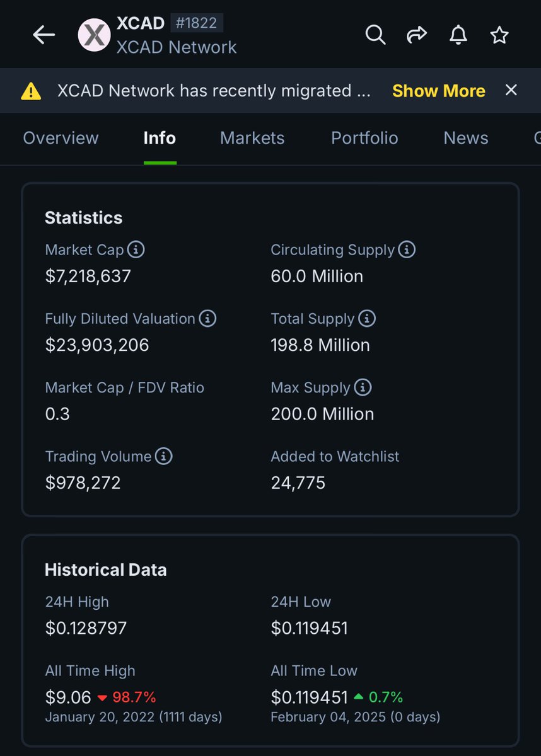Image resolution: width=541 pixels, height=756 pixels.
Task: Switch to the Markets tab
Action: click(x=252, y=138)
